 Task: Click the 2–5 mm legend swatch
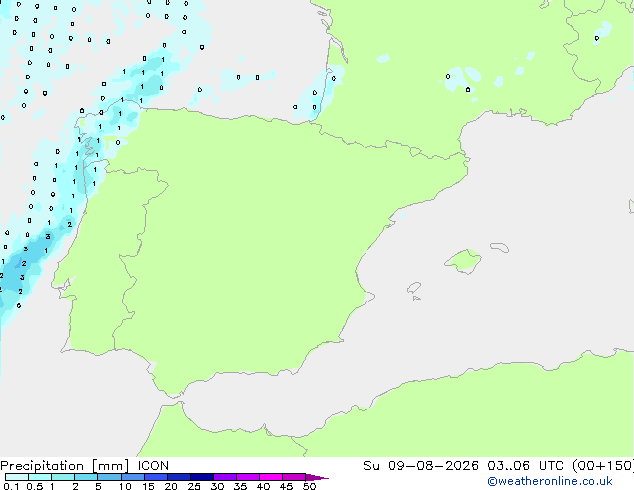tap(86, 477)
